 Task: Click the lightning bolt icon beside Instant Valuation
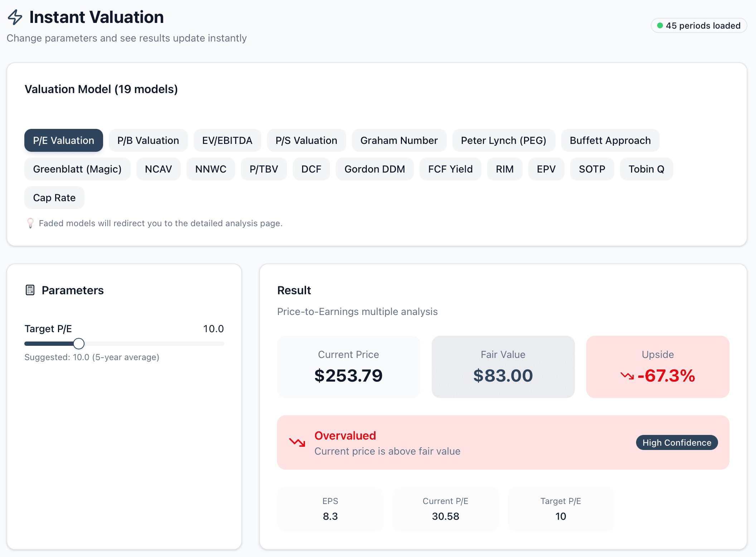[15, 17]
